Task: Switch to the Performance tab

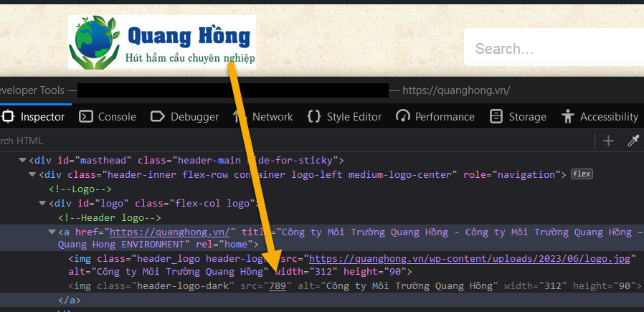Action: click(435, 117)
